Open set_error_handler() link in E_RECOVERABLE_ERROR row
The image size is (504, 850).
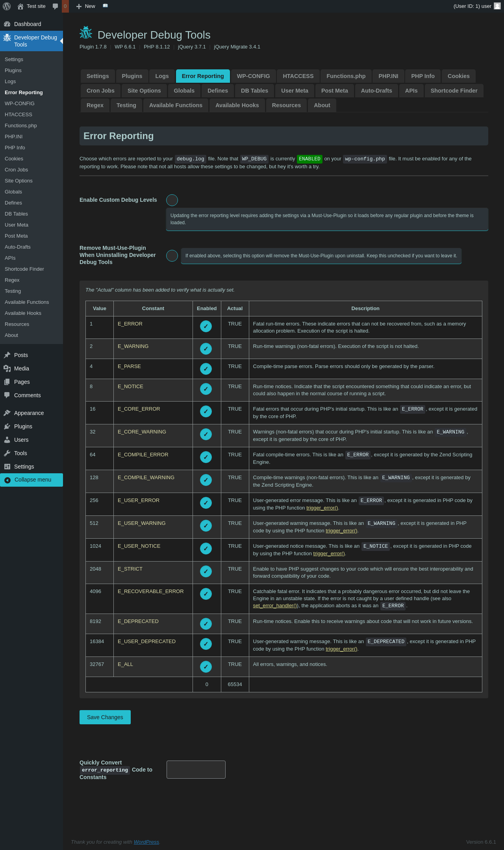276,606
